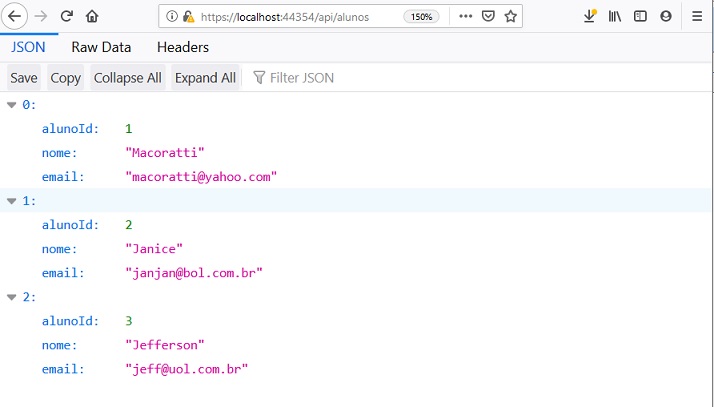Viewport: 714px width, 407px height.
Task: Open the downloads arrow icon
Action: 590,16
